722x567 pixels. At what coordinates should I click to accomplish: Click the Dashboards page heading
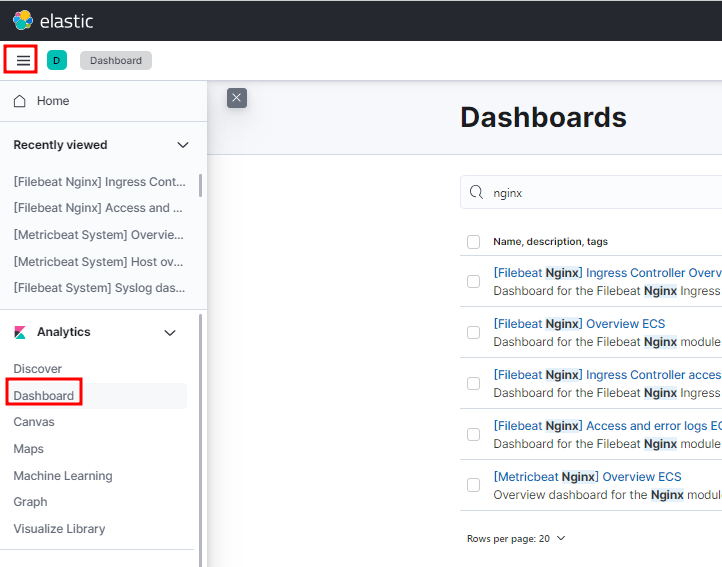click(543, 117)
